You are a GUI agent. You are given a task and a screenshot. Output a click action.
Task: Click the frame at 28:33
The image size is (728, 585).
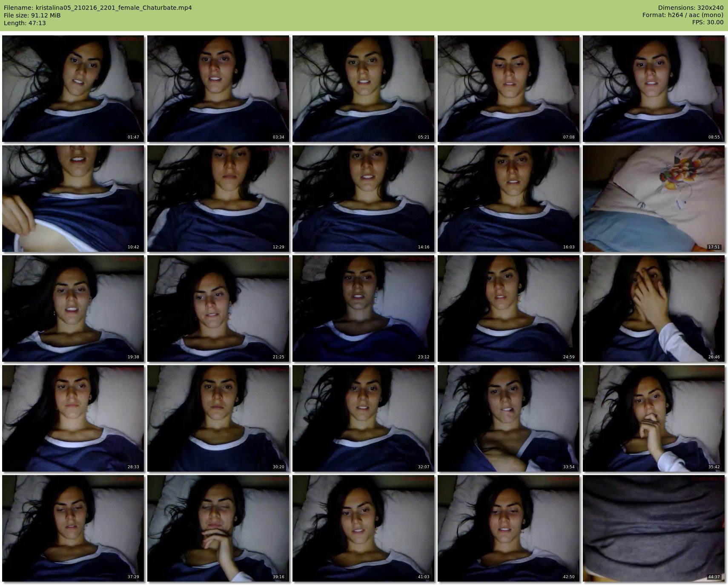[73, 418]
